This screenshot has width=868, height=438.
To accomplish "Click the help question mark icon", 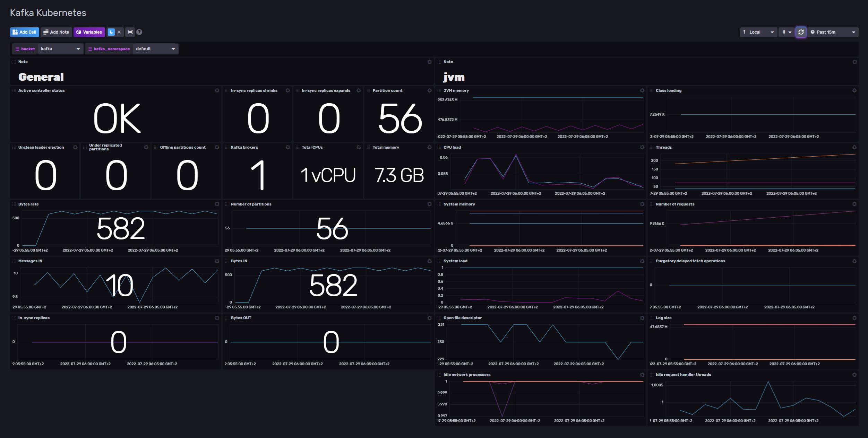I will (x=139, y=32).
